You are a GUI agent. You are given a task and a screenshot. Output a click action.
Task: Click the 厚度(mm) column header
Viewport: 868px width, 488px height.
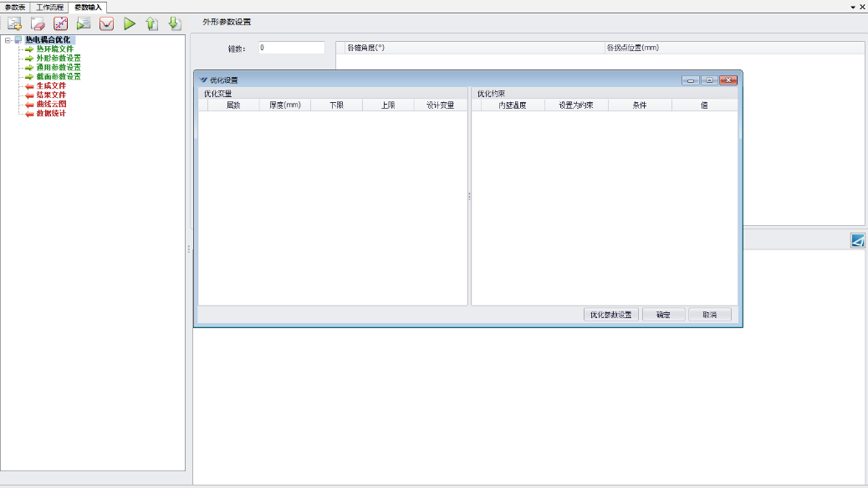pyautogui.click(x=284, y=105)
